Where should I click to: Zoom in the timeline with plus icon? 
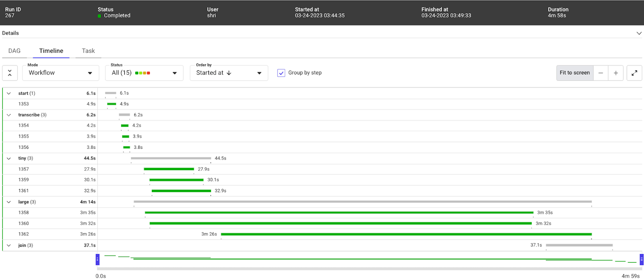[x=616, y=73]
